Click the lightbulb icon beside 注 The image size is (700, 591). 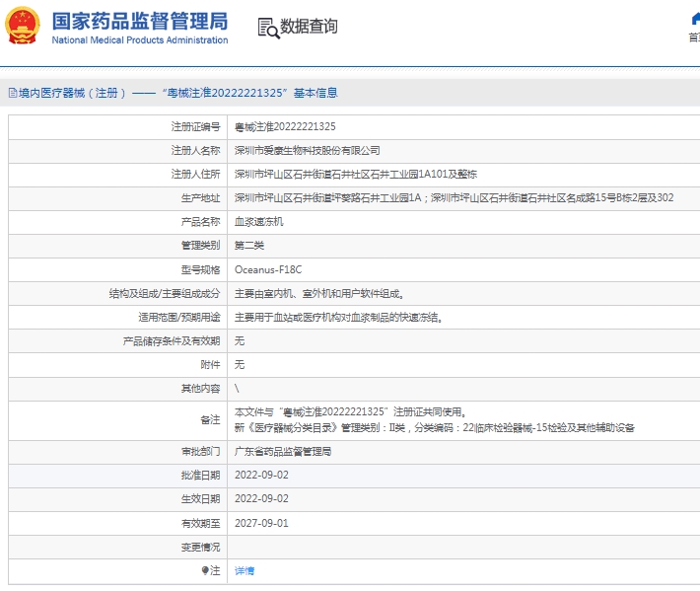coord(205,570)
